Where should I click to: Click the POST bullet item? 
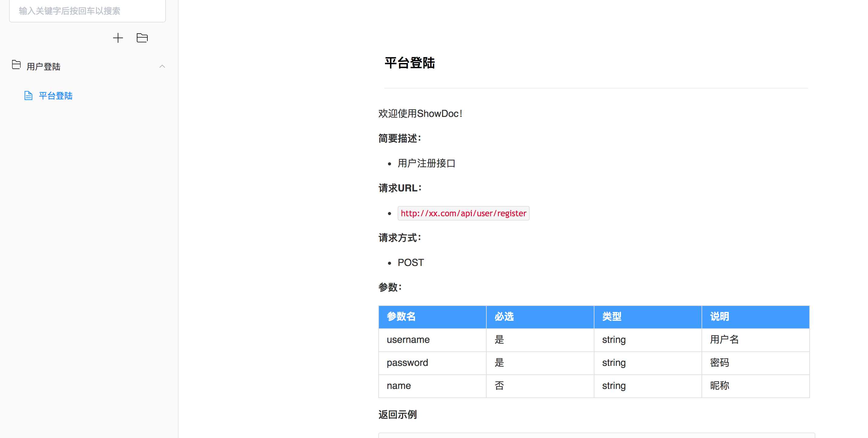[x=411, y=263]
